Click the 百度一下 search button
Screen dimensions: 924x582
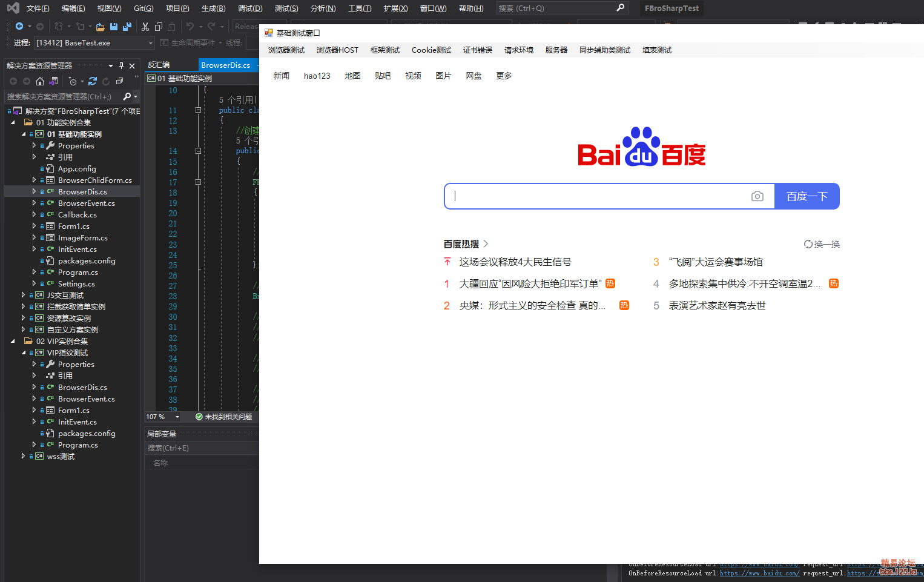[807, 196]
